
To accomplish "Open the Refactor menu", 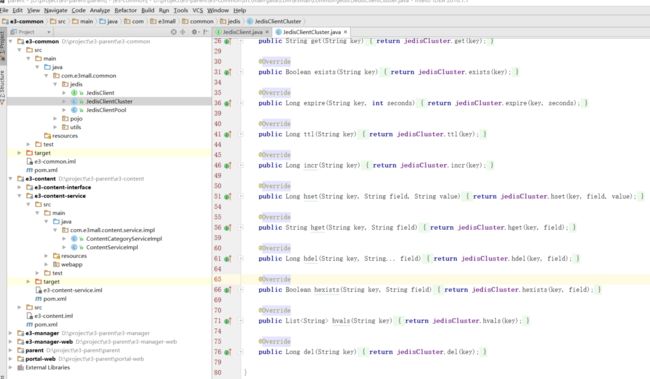I will click(x=126, y=10).
